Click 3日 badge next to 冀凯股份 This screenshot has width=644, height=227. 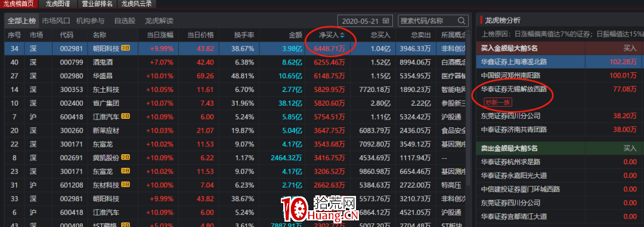point(126,157)
